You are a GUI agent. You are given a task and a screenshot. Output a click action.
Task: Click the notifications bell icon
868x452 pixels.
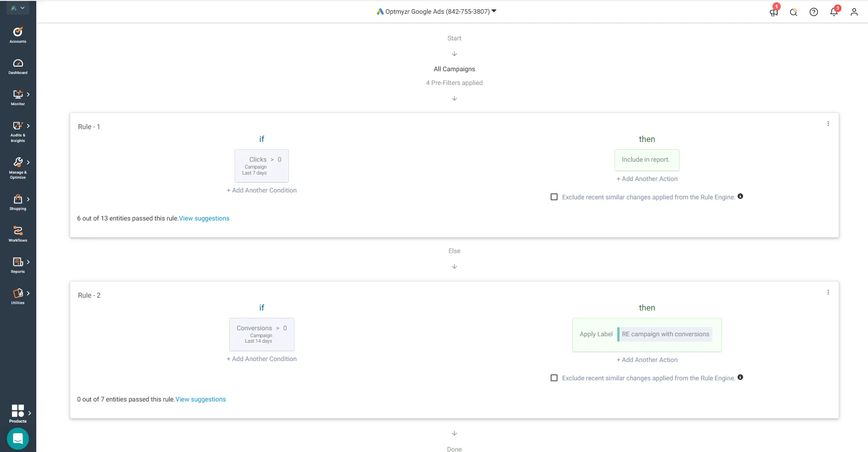[834, 12]
